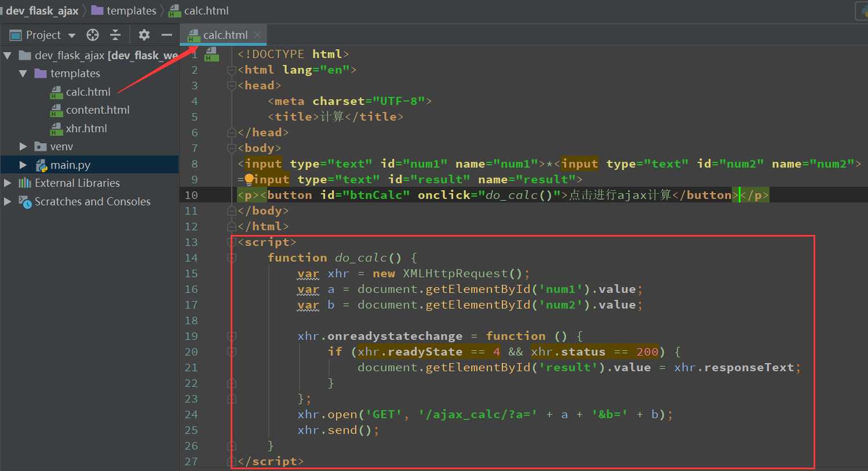Click the Scratches and Consoles icon

pos(25,202)
